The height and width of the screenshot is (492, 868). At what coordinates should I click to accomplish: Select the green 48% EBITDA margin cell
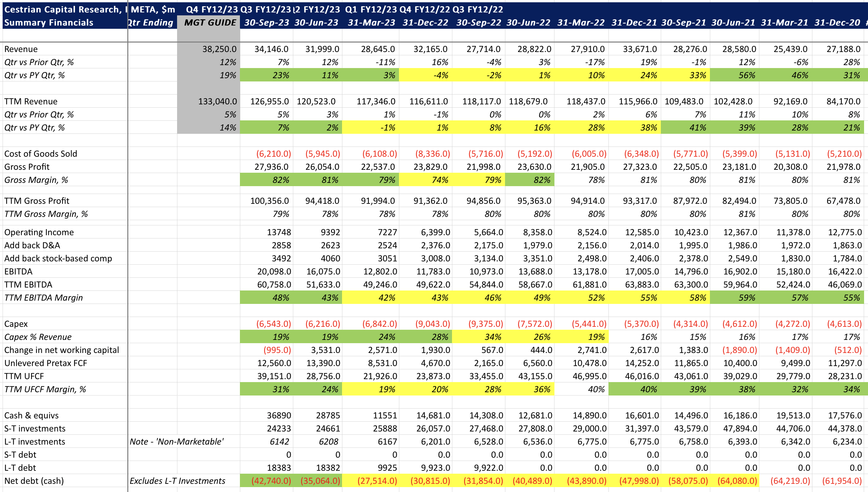[x=267, y=298]
